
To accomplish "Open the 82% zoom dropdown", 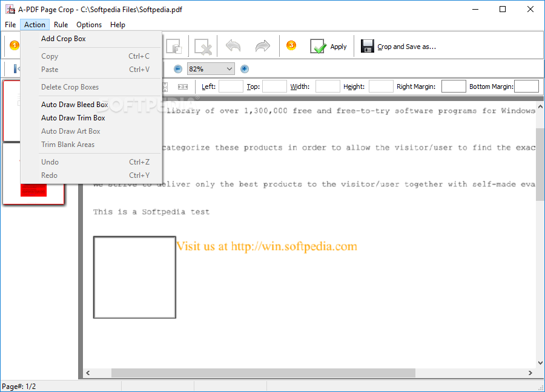I will [211, 69].
